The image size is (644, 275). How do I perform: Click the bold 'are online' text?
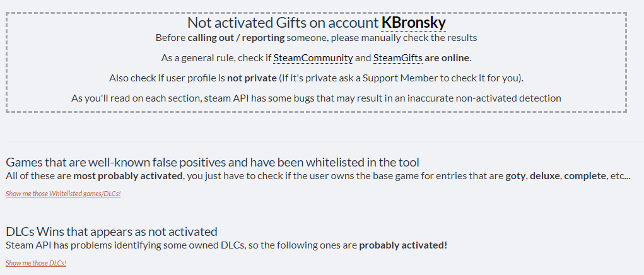coord(448,58)
